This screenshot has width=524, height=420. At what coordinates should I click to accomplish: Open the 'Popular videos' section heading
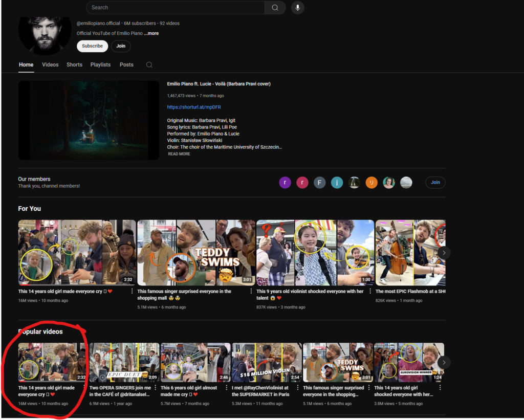[x=40, y=331]
